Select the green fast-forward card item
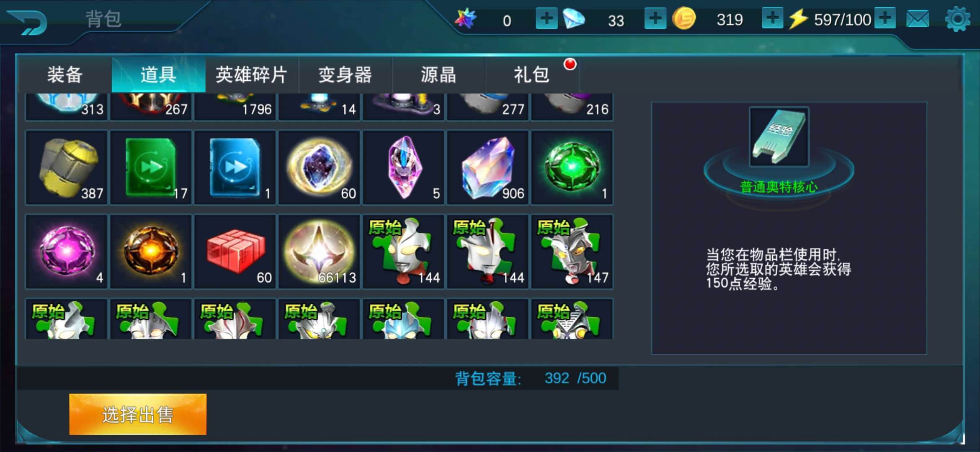 (151, 167)
